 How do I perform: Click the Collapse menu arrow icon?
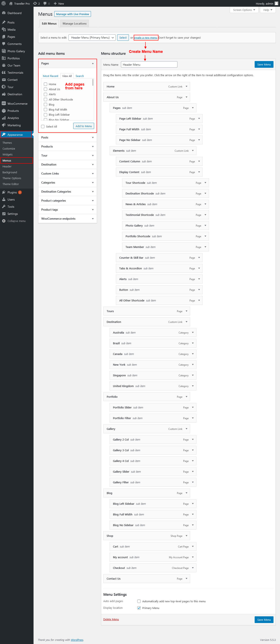click(x=4, y=221)
